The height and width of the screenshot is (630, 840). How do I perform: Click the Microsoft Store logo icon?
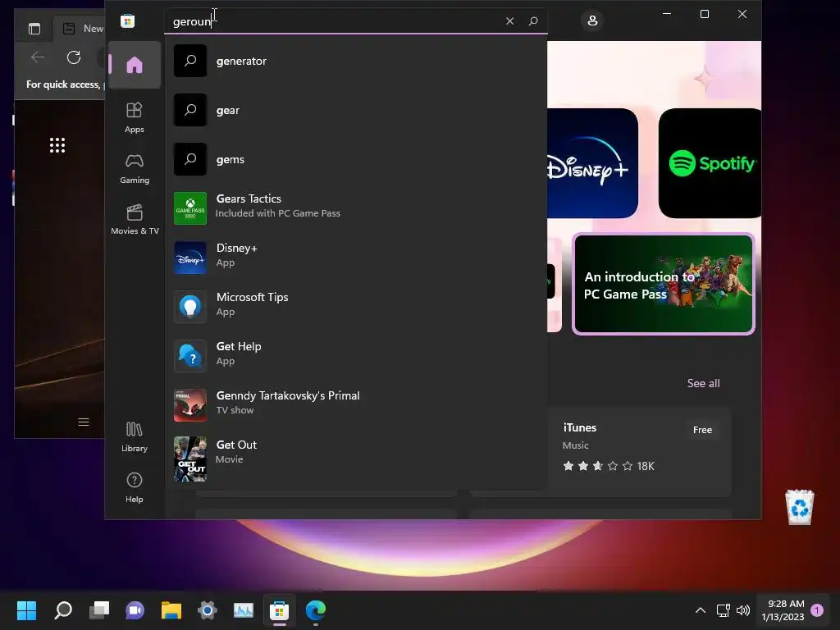127,21
